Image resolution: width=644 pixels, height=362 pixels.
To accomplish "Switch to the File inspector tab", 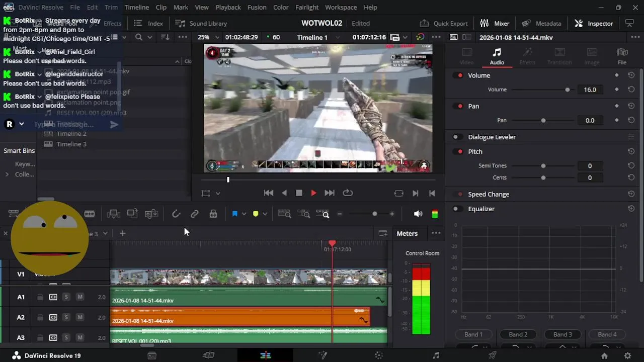I will pos(622,57).
